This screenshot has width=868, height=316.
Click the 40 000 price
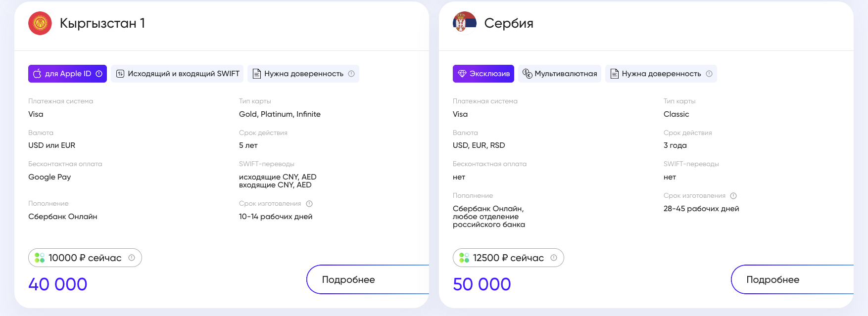[58, 284]
